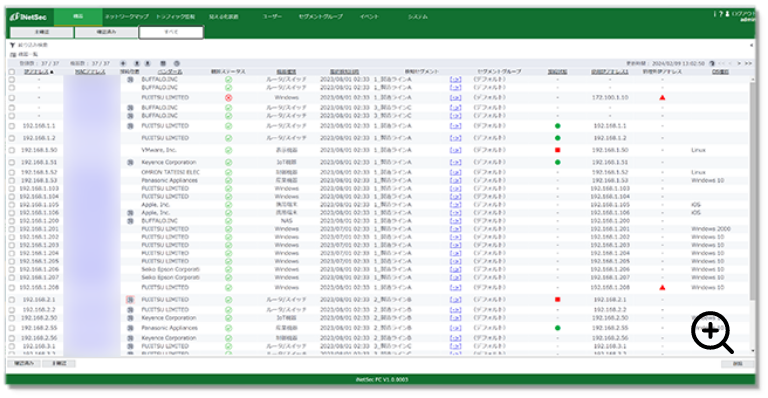Click the green check status for 192.168.2.55
768x398 pixels.
(x=228, y=328)
